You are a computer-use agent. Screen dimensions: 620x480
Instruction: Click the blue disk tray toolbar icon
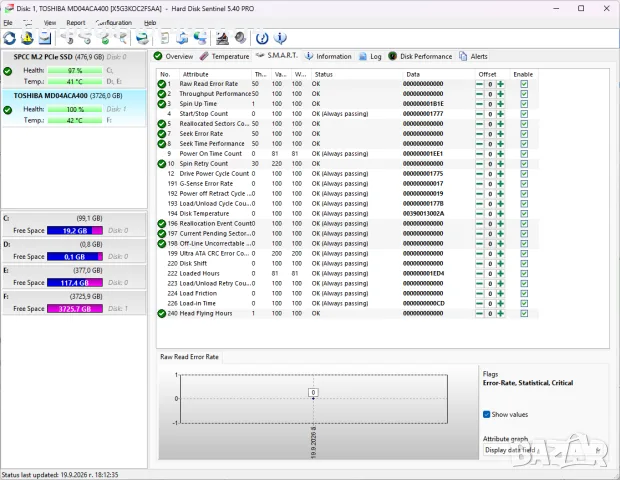pos(45,38)
